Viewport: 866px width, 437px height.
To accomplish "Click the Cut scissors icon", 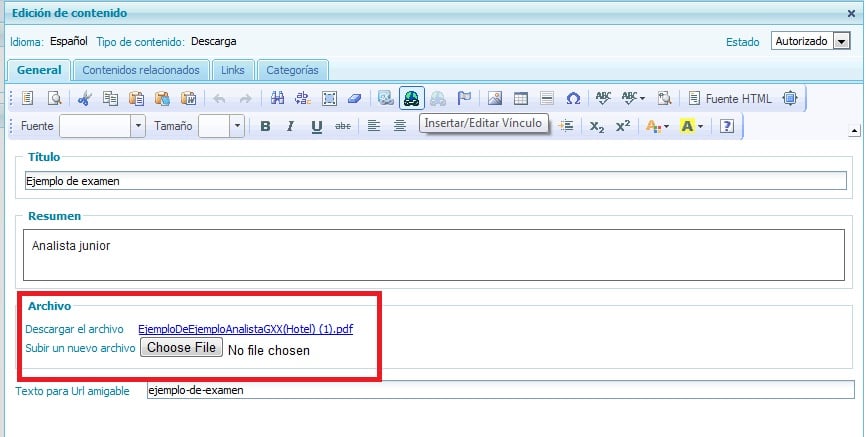I will pyautogui.click(x=84, y=98).
